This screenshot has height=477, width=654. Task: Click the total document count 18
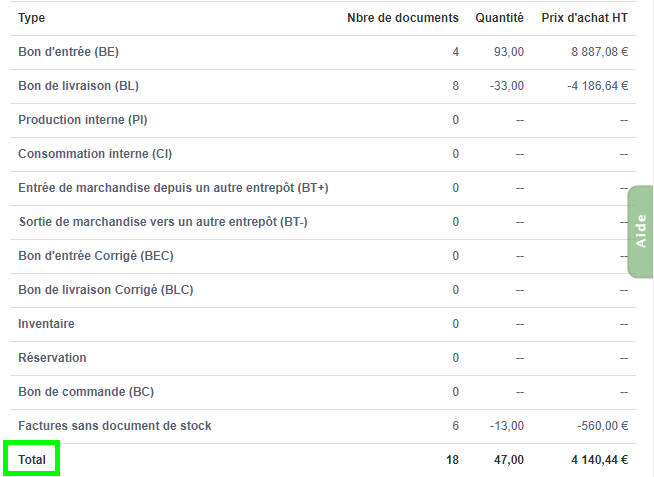pyautogui.click(x=452, y=460)
